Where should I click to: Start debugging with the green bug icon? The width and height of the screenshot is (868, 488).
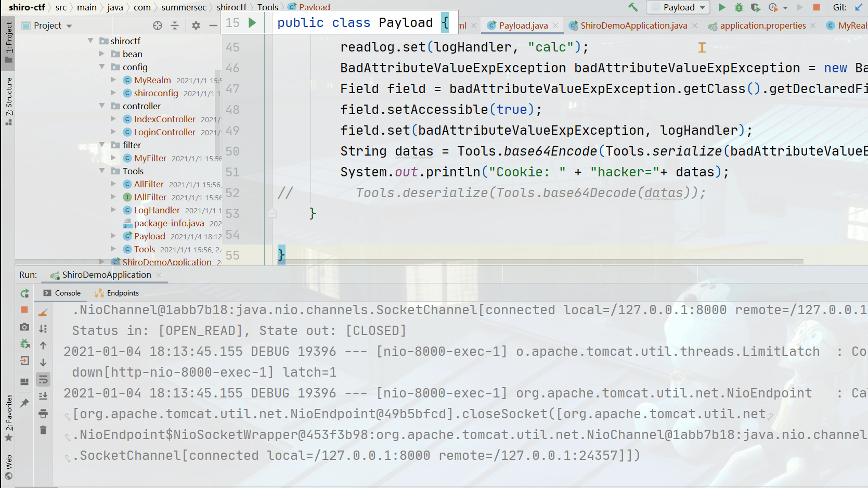tap(739, 7)
